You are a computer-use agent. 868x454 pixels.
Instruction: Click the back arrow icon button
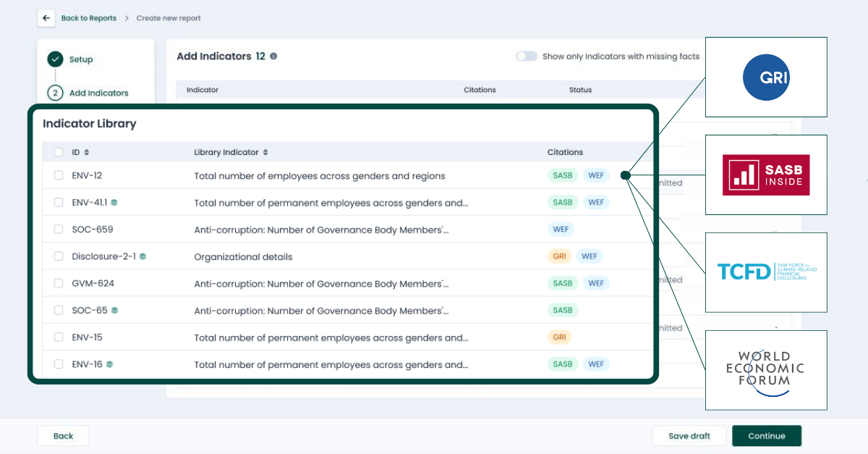pos(46,18)
